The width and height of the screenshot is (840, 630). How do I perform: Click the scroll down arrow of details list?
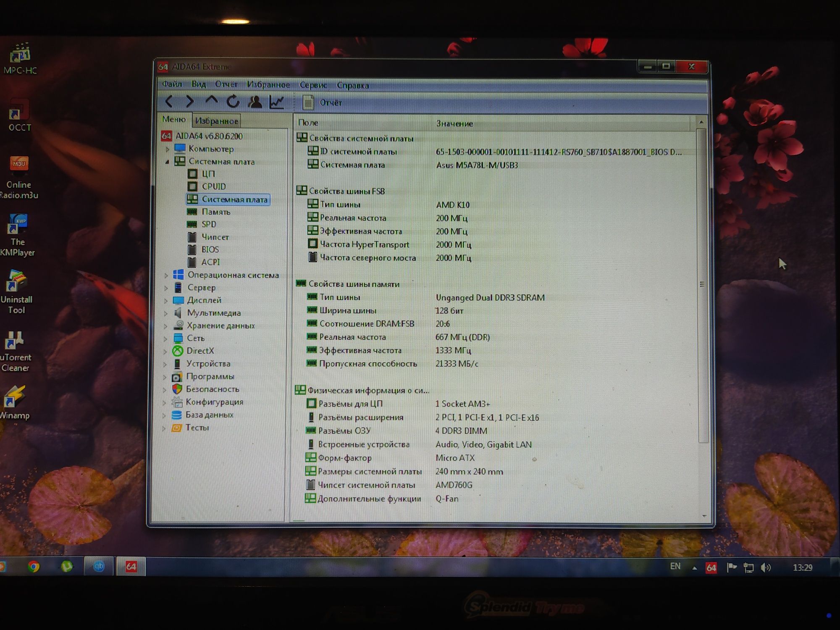click(x=704, y=516)
